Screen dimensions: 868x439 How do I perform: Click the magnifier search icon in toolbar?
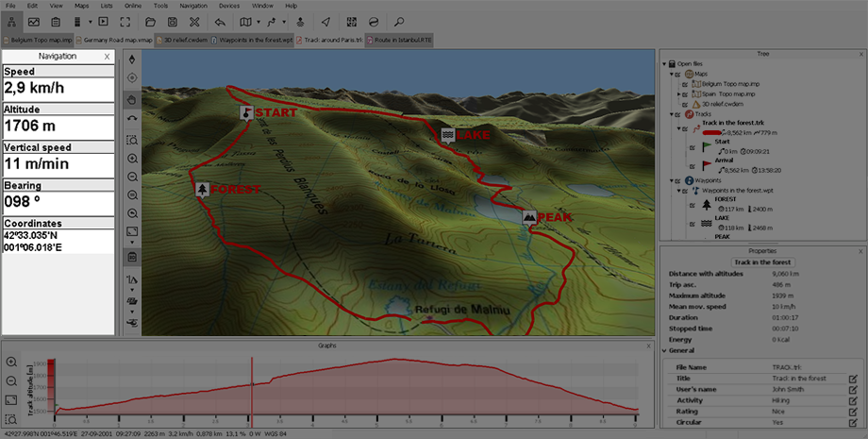[398, 21]
